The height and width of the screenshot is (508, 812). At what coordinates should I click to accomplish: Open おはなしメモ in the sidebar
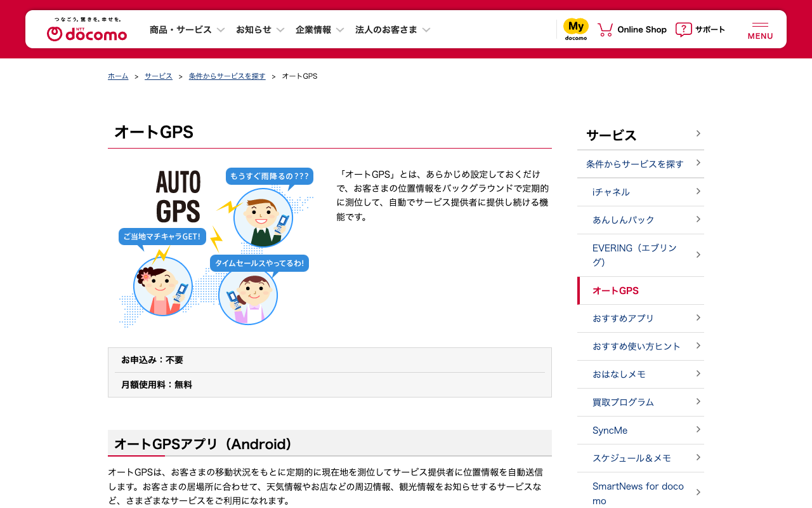[641, 374]
